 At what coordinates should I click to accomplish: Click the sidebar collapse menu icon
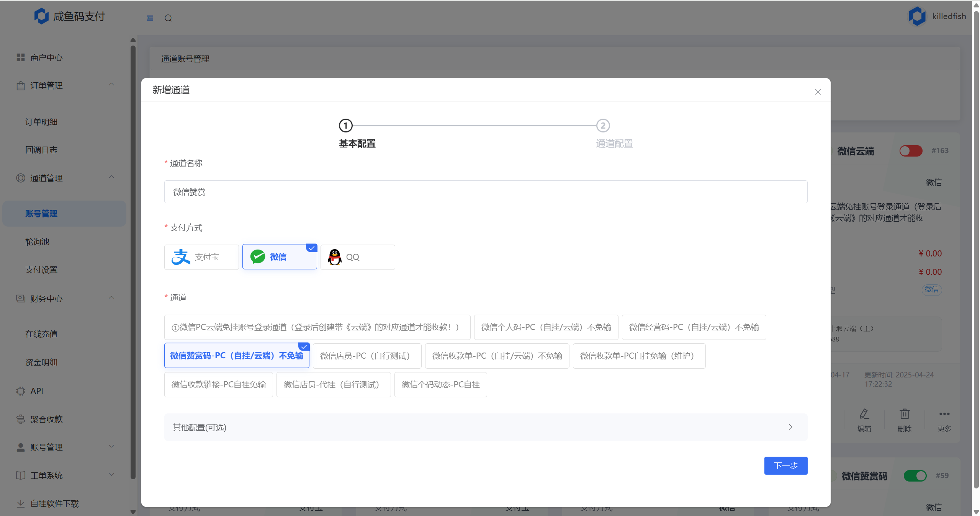(150, 18)
